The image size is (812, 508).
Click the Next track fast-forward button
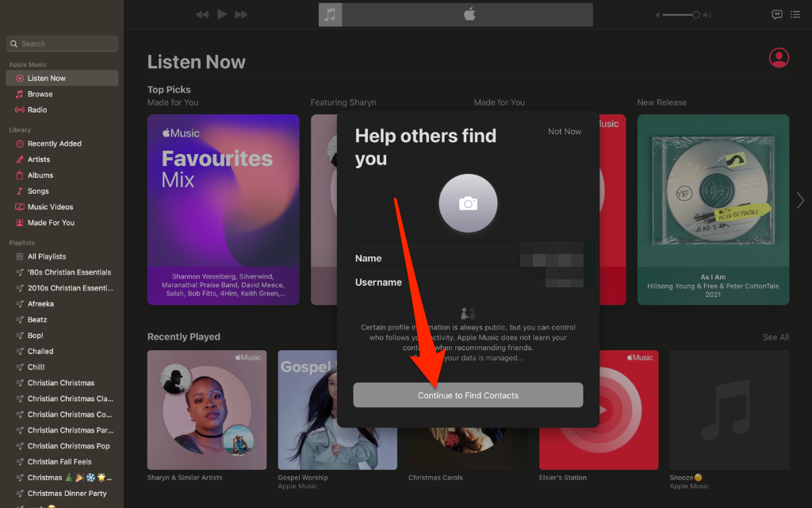[x=241, y=14]
